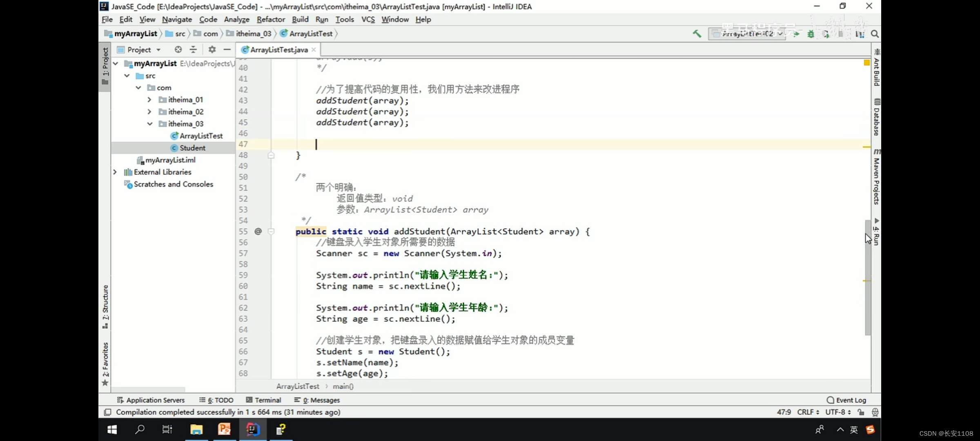Click the yellow inspection warning indicator
The width and height of the screenshot is (980, 441).
tap(866, 62)
